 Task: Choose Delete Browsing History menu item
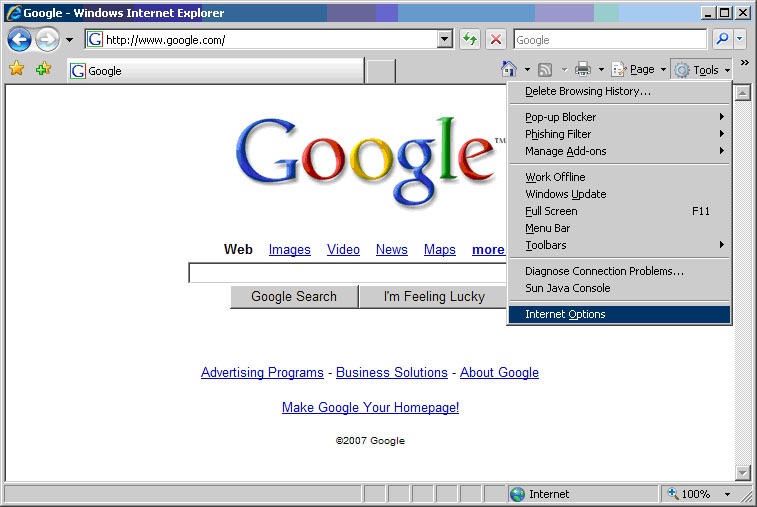587,91
